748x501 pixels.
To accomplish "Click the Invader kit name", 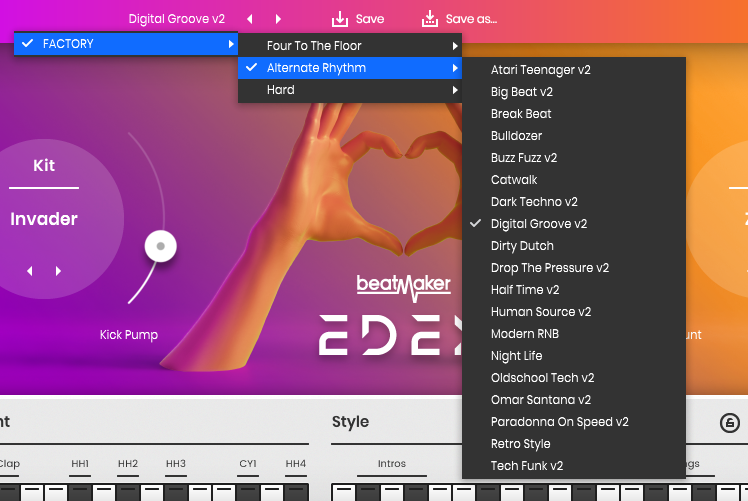I will click(x=44, y=219).
